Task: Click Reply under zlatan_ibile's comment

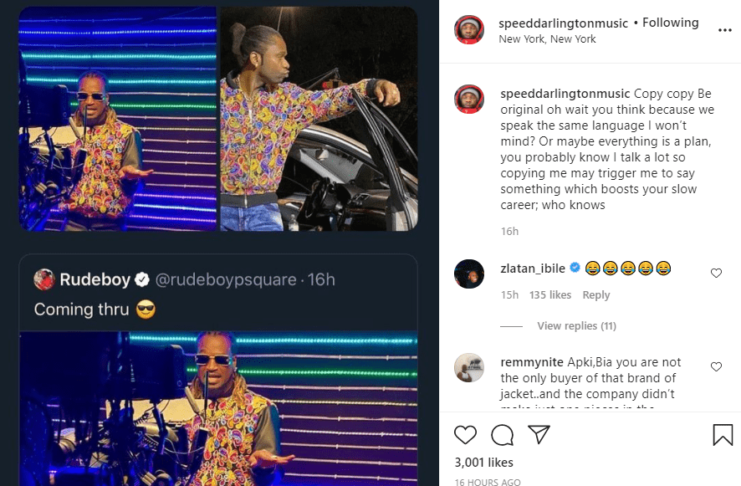Action: point(596,295)
